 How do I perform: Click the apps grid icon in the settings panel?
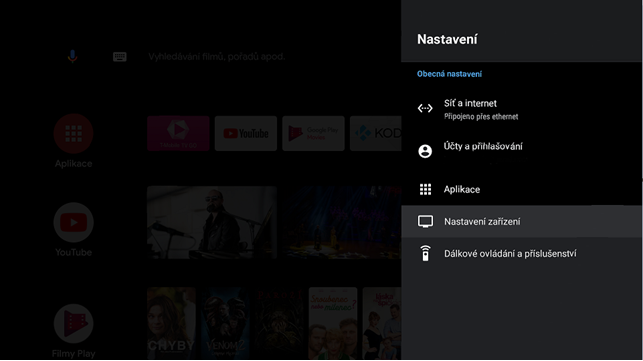(x=425, y=189)
